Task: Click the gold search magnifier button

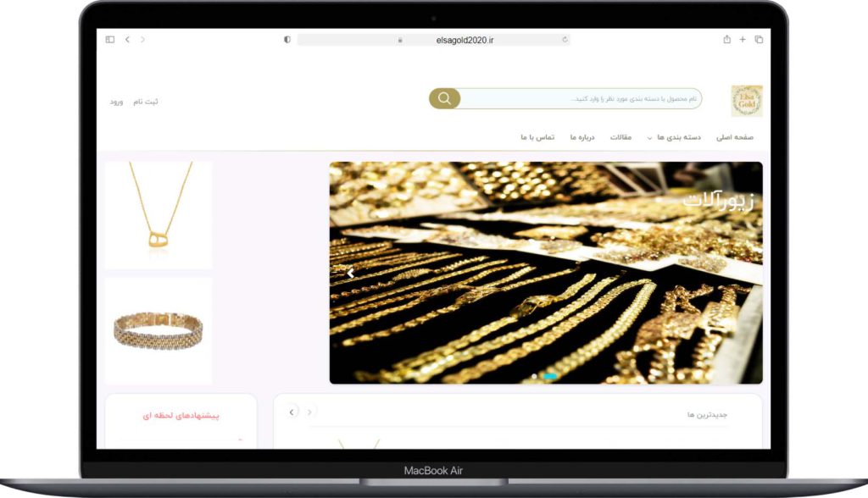Action: [x=444, y=98]
